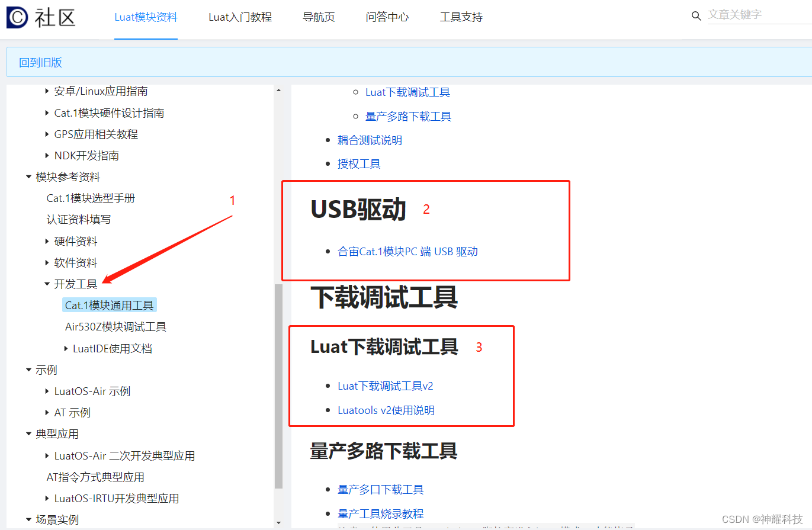Click the sidebar vertical scrollbar thumb
The height and width of the screenshot is (530, 812).
click(279, 386)
